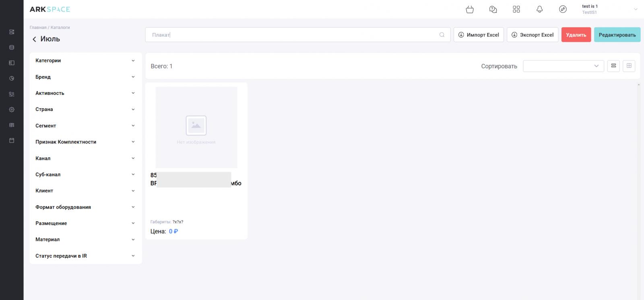
Task: Open the shopping basket icon
Action: click(x=470, y=9)
